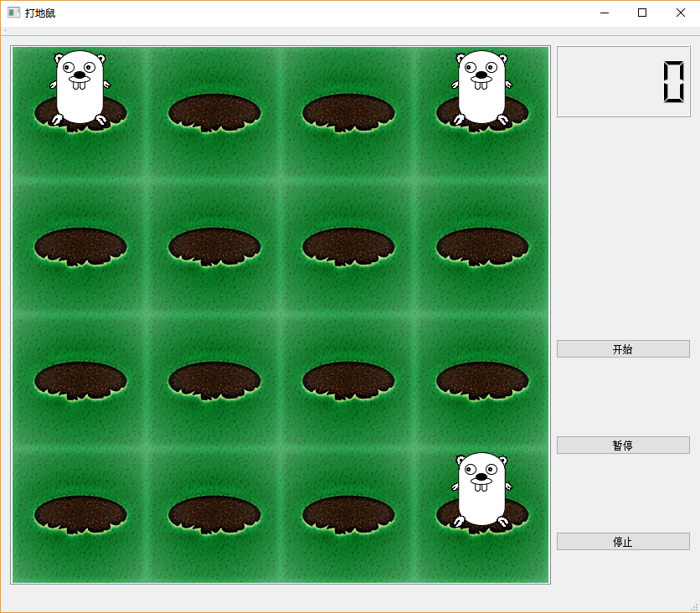Image resolution: width=700 pixels, height=613 pixels.
Task: Close the 打地鼠 window
Action: (x=681, y=13)
